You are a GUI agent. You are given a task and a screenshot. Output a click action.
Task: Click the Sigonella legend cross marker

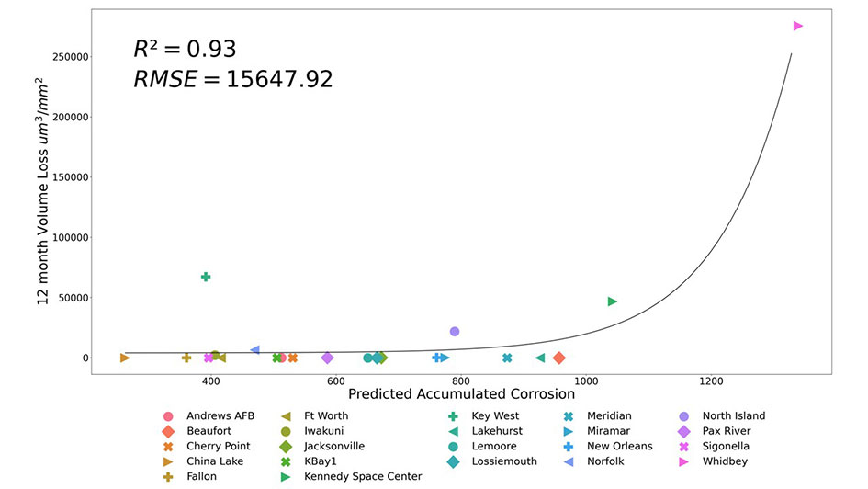[x=683, y=447]
